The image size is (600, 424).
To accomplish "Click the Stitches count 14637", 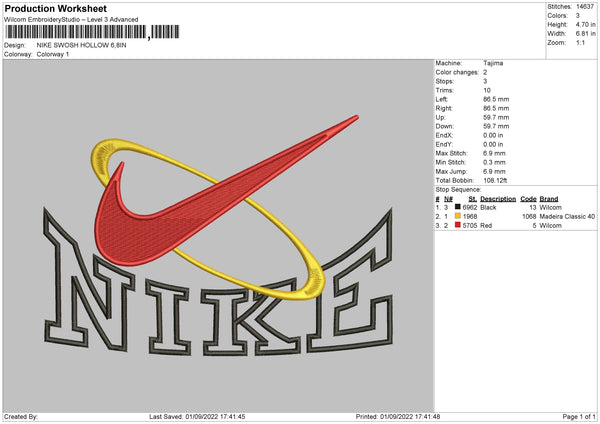I will point(585,7).
